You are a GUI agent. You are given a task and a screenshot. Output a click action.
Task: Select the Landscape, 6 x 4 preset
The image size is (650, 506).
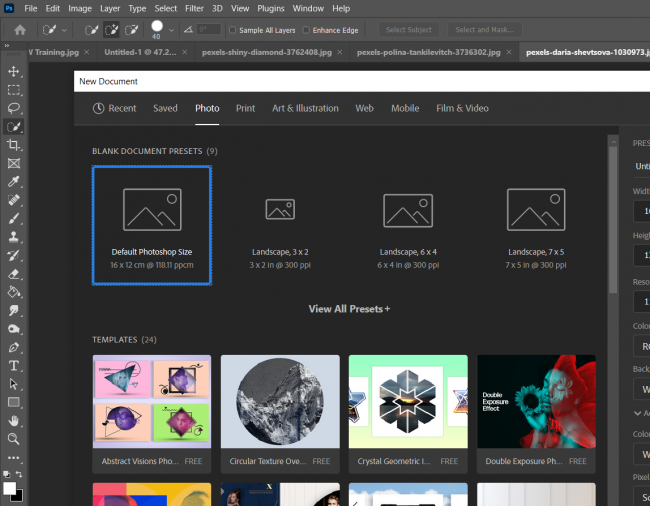408,225
